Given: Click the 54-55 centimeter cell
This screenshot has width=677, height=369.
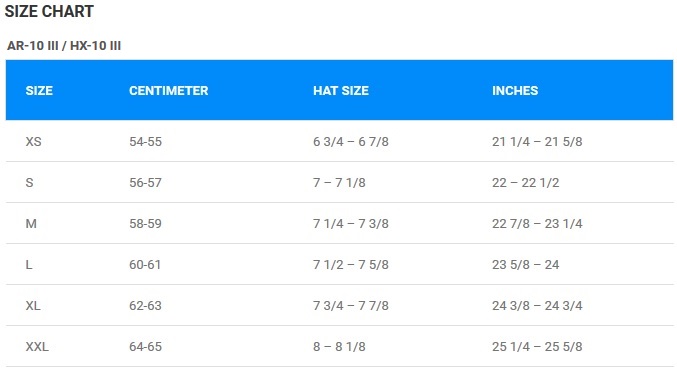Looking at the screenshot, I should click(146, 142).
